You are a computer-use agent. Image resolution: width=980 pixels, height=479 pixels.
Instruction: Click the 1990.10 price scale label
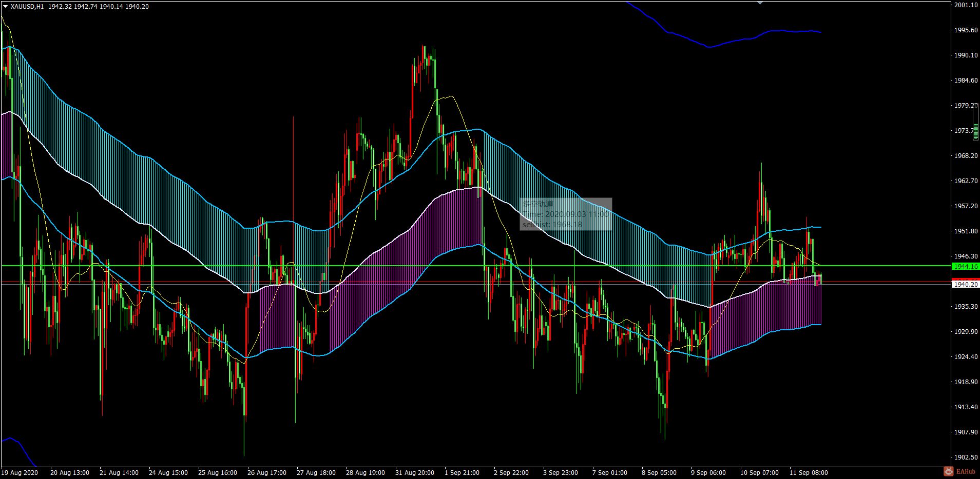966,55
